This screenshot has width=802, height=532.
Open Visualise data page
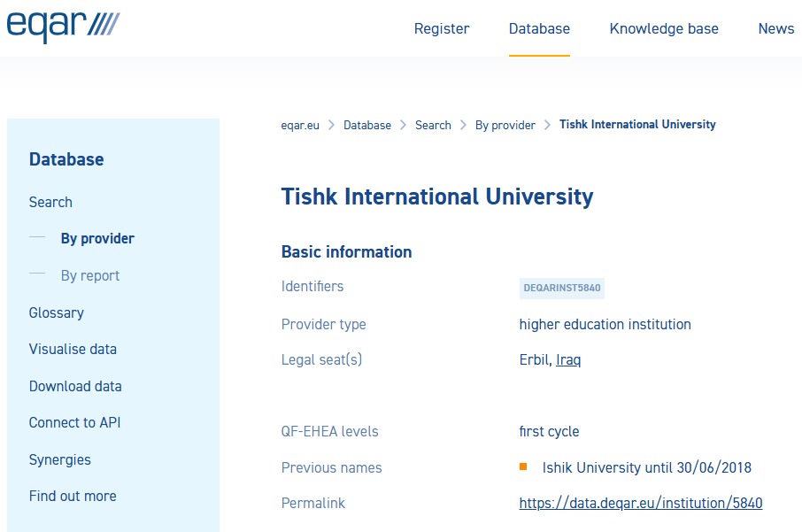(73, 349)
